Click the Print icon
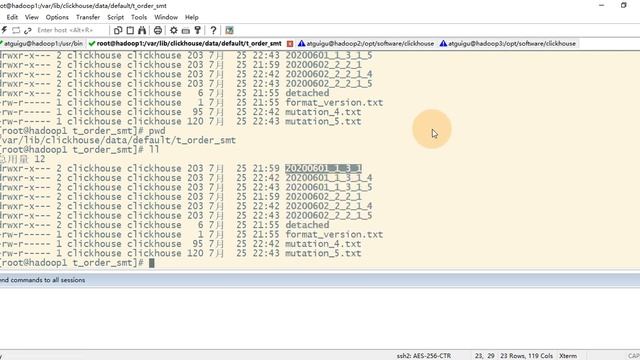 click(x=158, y=30)
